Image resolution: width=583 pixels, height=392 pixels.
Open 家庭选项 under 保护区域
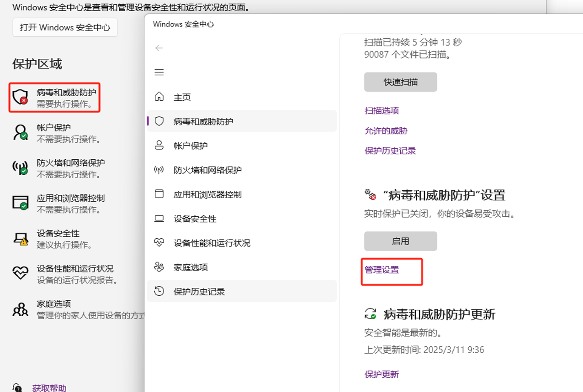pos(53,304)
